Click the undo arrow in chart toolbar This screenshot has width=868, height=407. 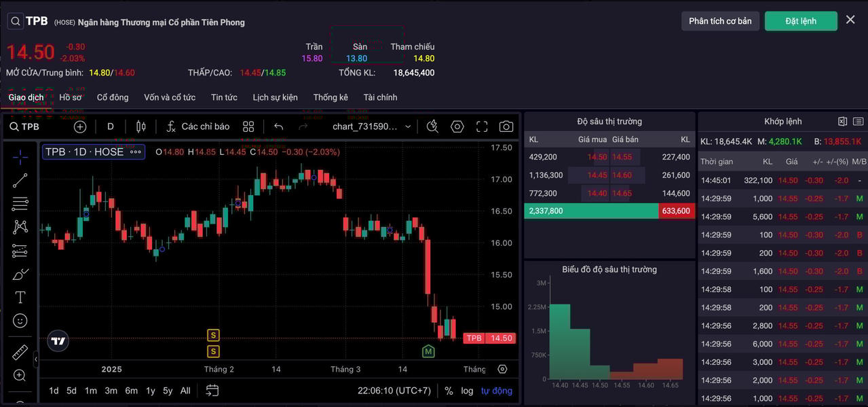click(278, 126)
